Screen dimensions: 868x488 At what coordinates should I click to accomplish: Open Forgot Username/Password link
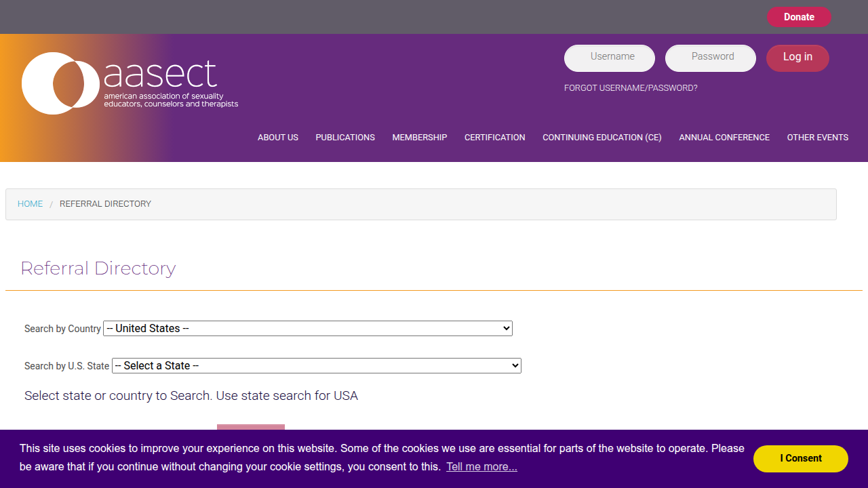(631, 88)
